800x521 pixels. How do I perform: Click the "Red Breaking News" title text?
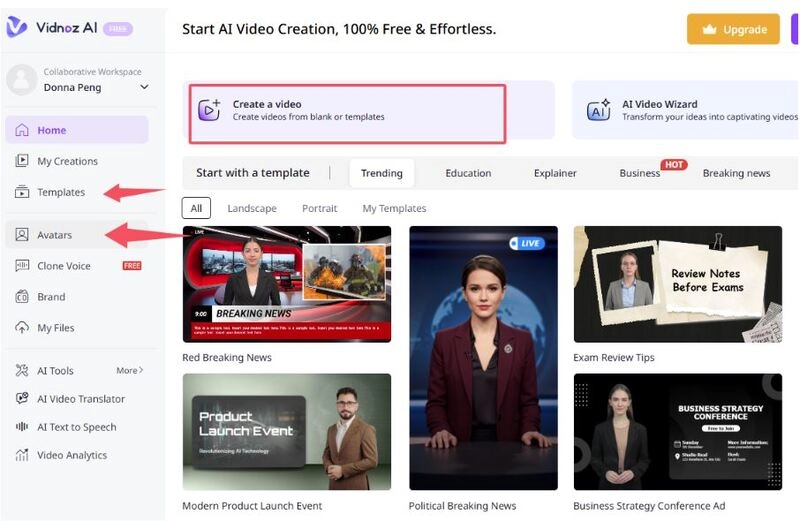pos(227,357)
